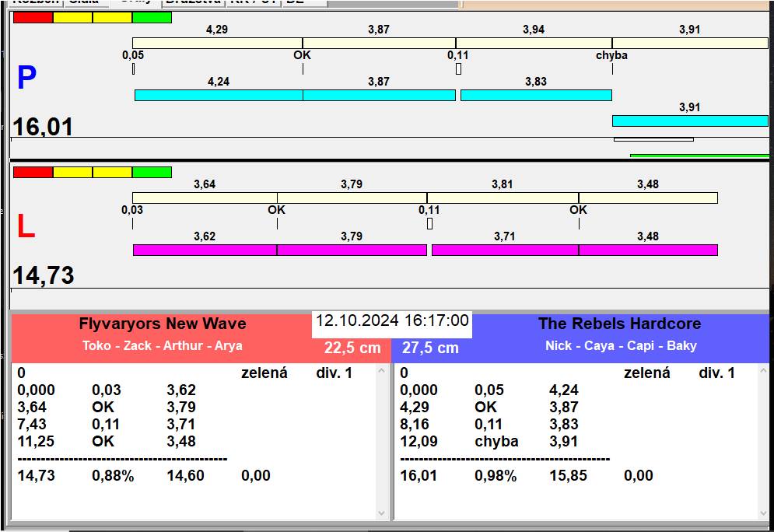Click the large blue P lane letter
This screenshot has width=774, height=532.
click(x=26, y=78)
